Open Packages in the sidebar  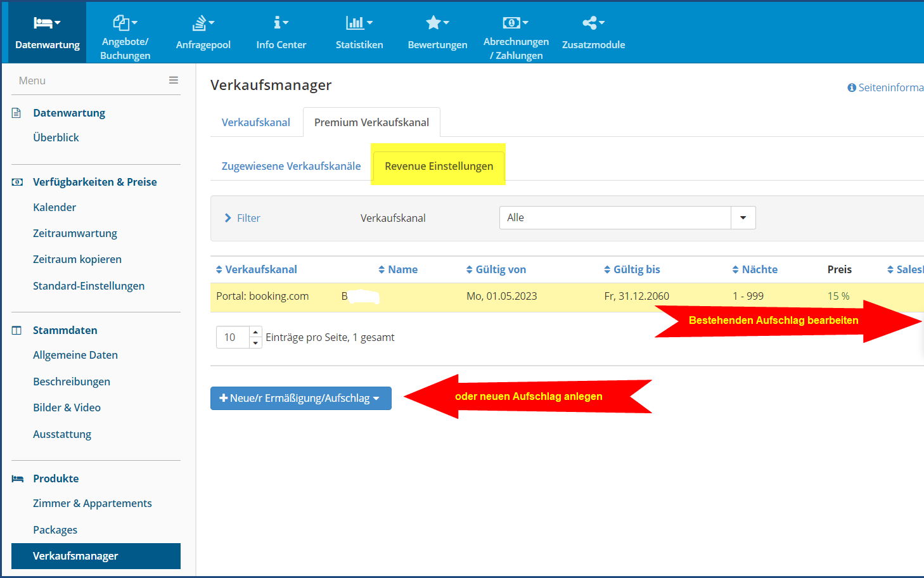(55, 530)
